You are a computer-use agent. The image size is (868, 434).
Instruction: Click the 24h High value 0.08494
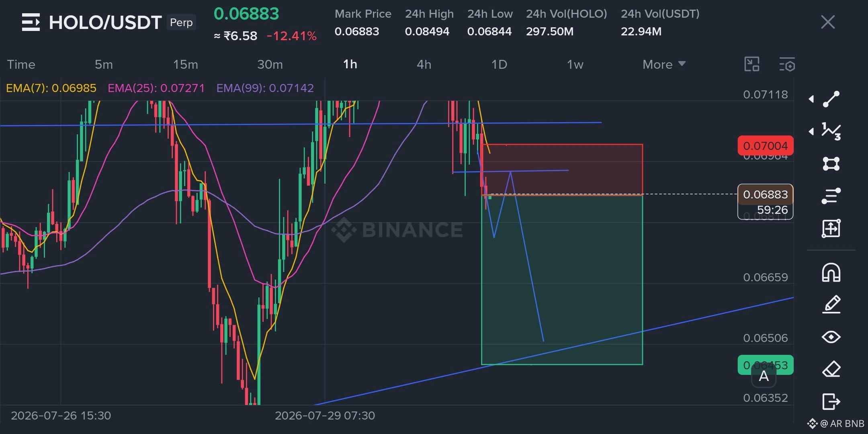pos(427,31)
